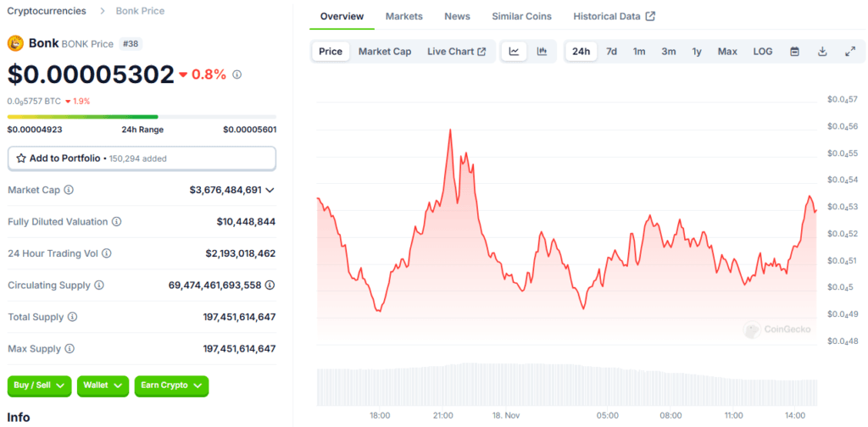Click the 24h high $0.00005601

point(250,130)
